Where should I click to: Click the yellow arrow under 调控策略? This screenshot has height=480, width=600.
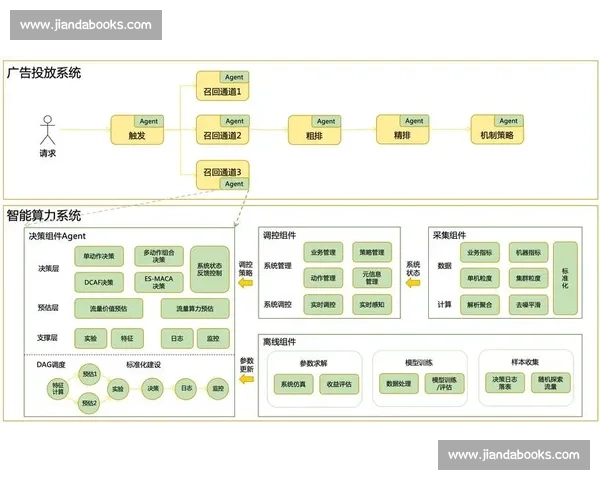coord(246,283)
